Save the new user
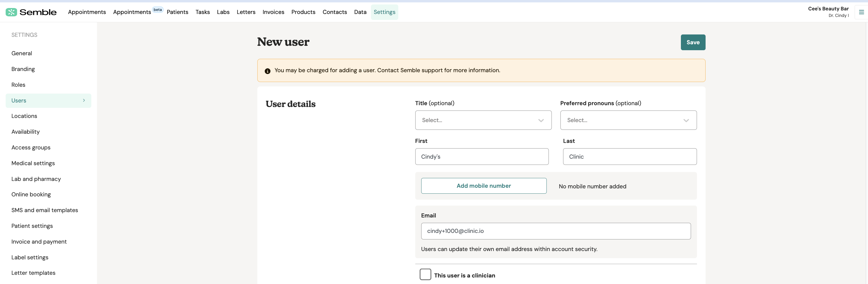This screenshot has width=868, height=284. (x=693, y=42)
